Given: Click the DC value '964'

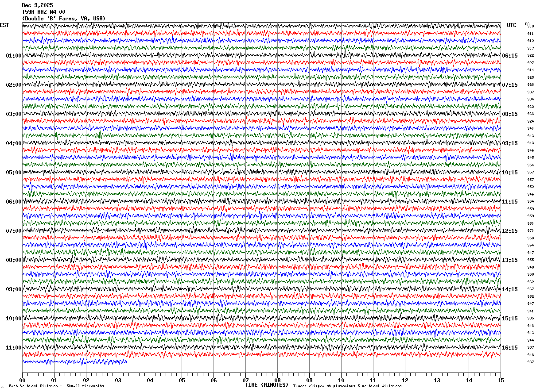Looking at the screenshot, I should 530,245.
